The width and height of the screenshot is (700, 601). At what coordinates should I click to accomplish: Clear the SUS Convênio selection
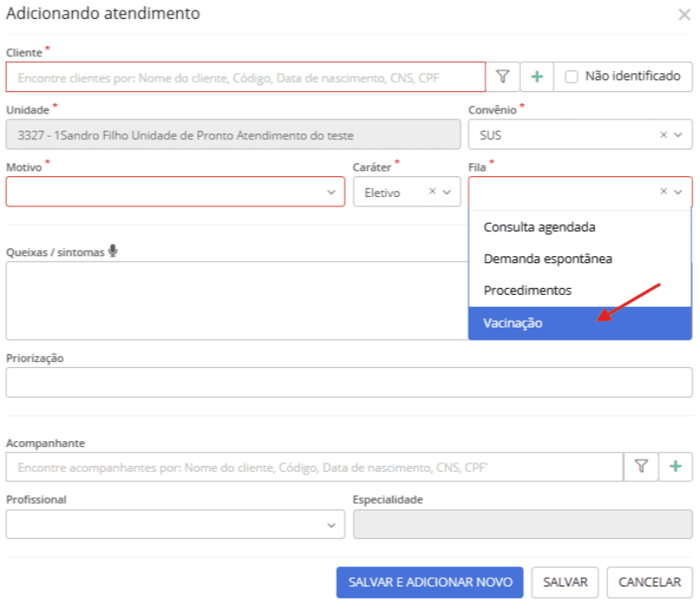pyautogui.click(x=663, y=134)
